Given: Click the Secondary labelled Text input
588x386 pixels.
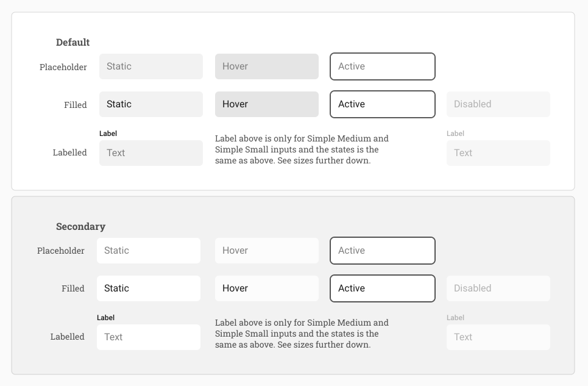Looking at the screenshot, I should pyautogui.click(x=149, y=337).
